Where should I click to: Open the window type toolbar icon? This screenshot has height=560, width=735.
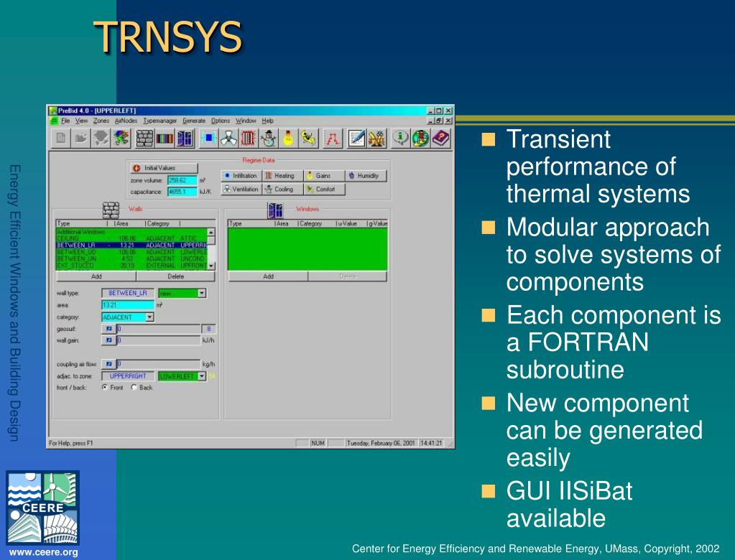point(185,139)
